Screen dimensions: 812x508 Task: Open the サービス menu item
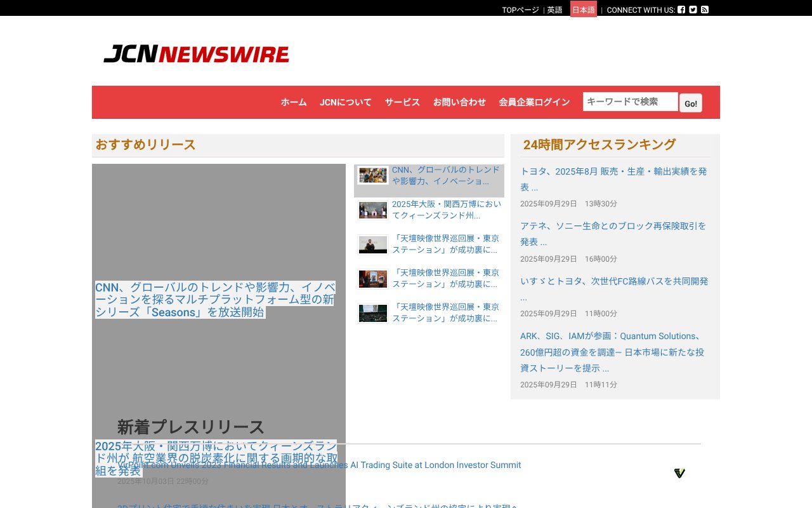click(x=402, y=102)
